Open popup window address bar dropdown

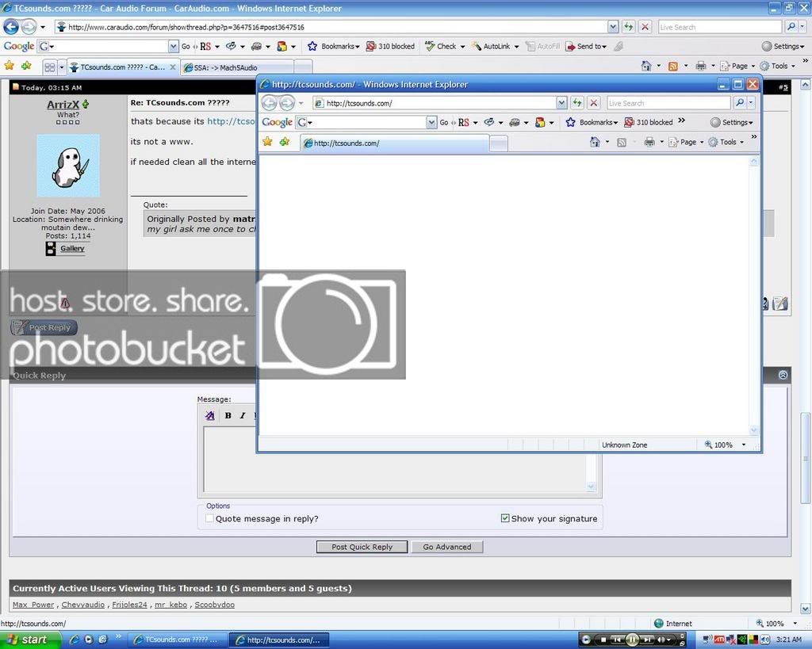[x=562, y=103]
